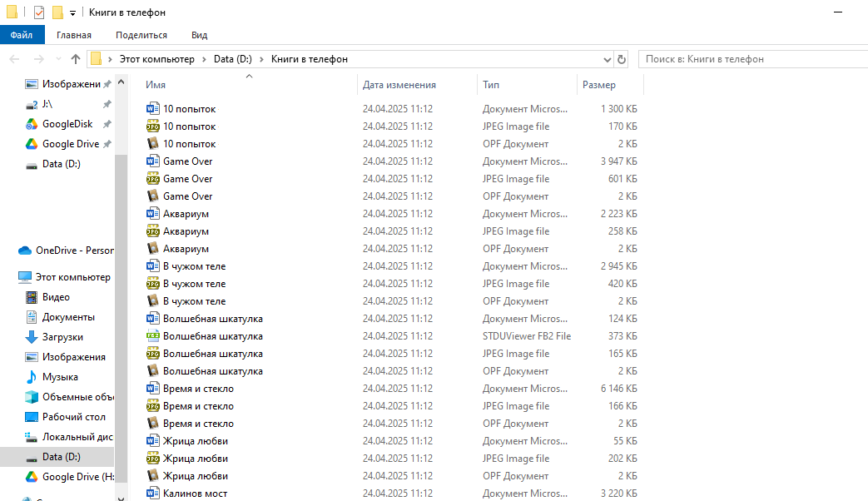Sort by Тип column header
Image resolution: width=868 pixels, height=501 pixels.
tap(491, 85)
